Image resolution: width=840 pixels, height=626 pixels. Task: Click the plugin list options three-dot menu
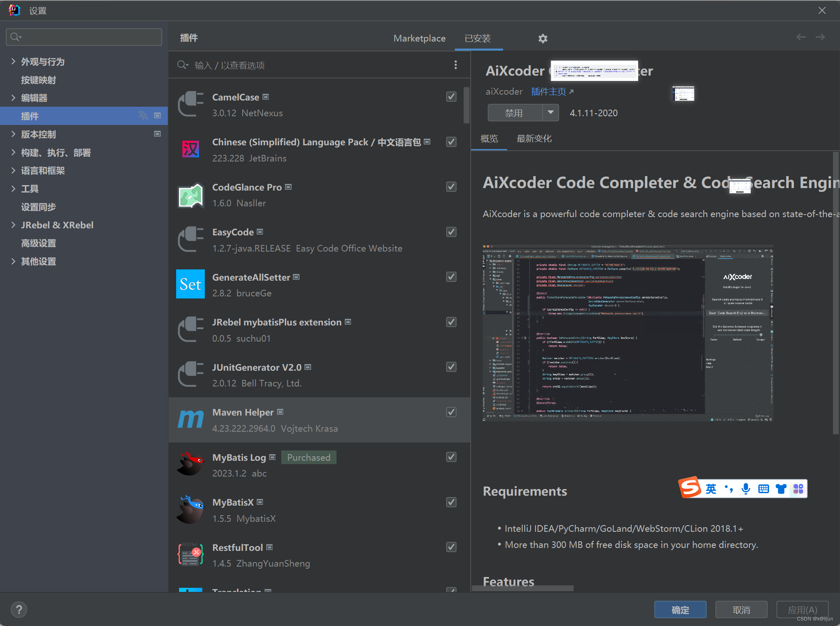[456, 65]
